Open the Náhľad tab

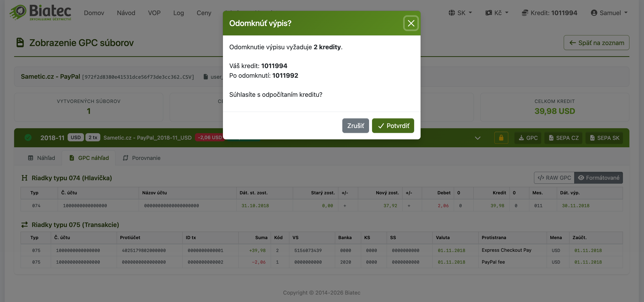click(x=42, y=158)
